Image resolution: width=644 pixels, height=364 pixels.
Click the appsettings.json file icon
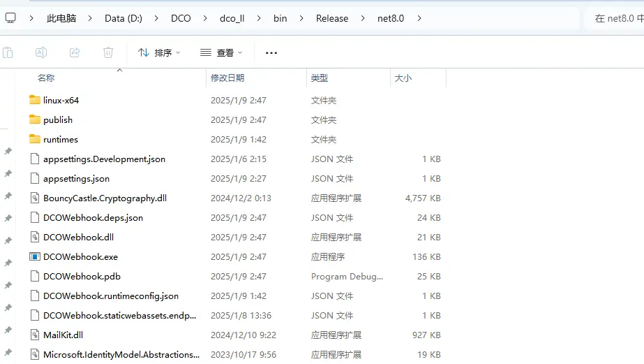[x=35, y=178]
